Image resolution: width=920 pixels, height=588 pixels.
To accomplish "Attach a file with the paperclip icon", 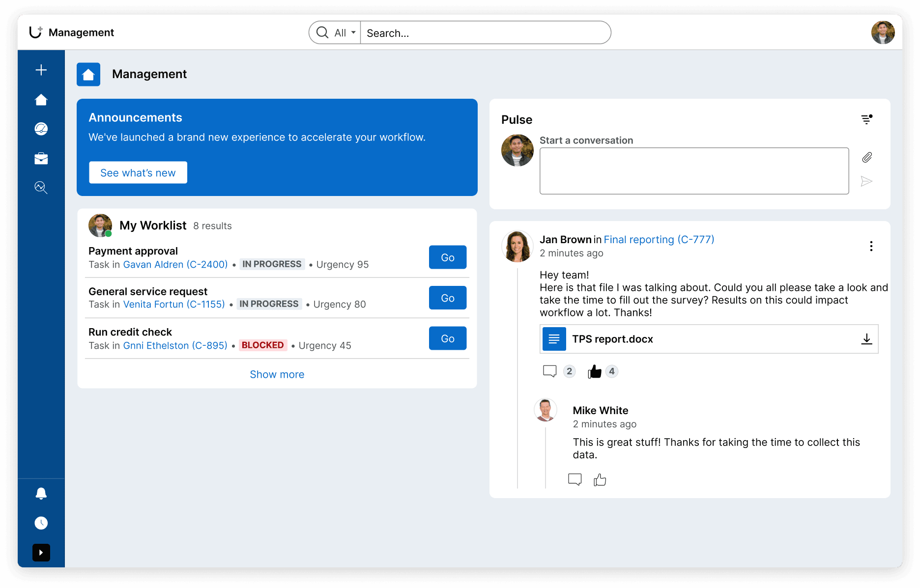I will [x=867, y=157].
